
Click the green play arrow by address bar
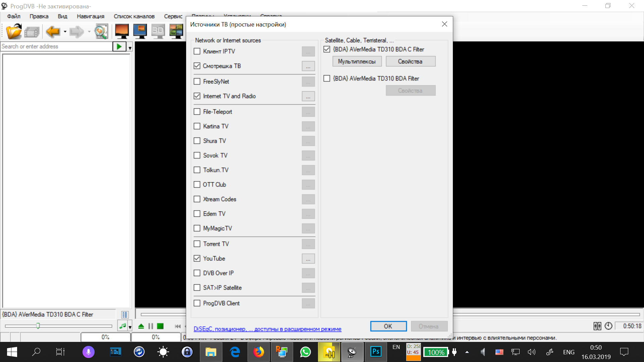click(119, 47)
